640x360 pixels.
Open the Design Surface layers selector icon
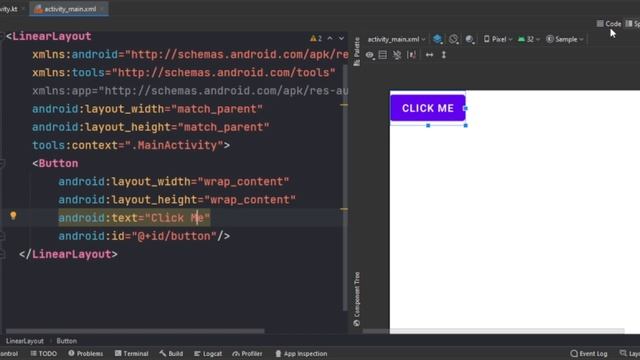coord(438,39)
